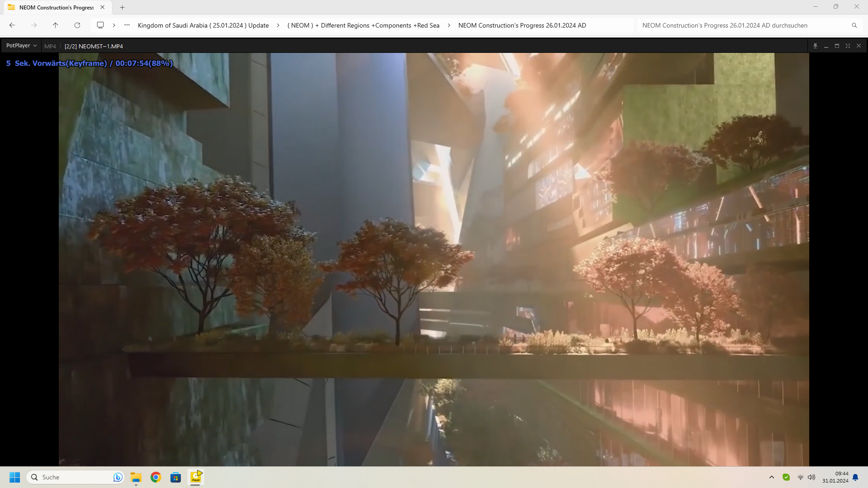Open File Explorer from taskbar

136,477
